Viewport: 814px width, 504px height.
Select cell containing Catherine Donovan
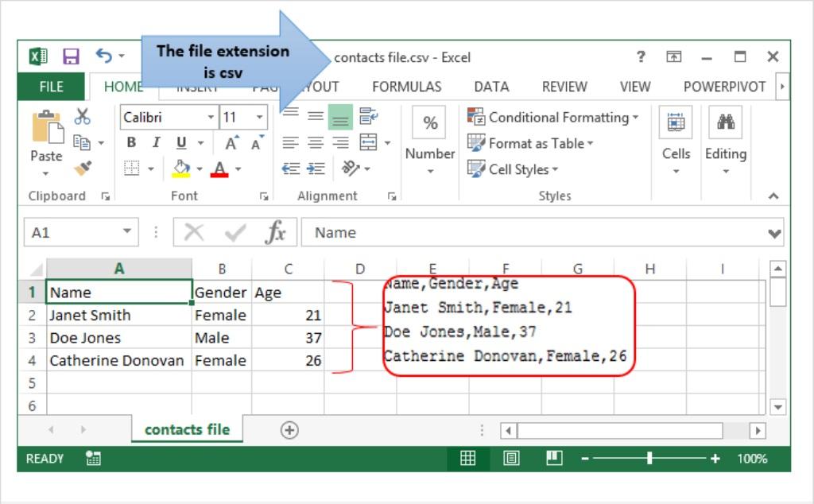119,360
